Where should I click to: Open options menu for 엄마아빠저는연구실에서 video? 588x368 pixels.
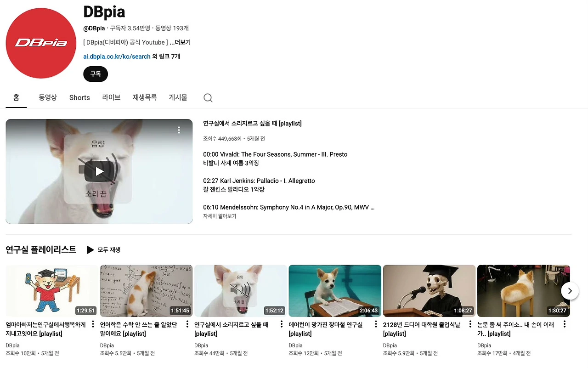pos(93,324)
